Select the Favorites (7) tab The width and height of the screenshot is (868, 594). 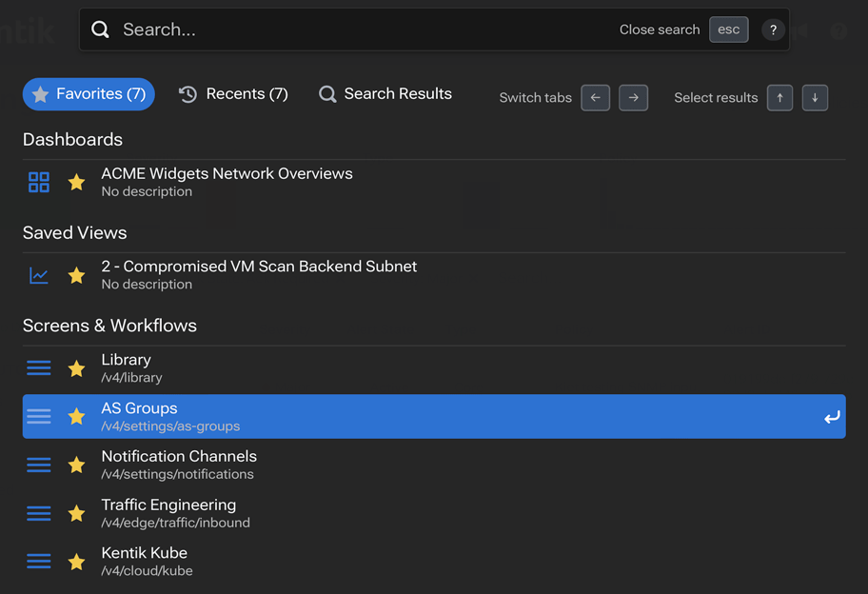pos(89,94)
